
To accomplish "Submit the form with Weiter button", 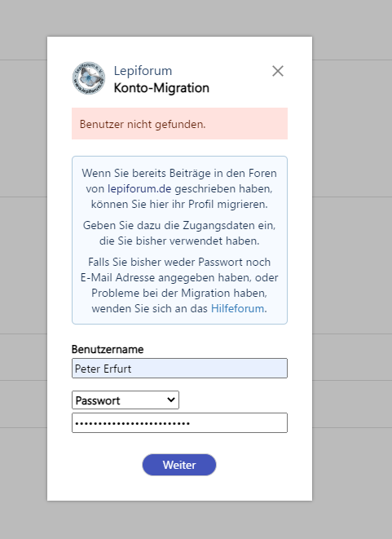I will tap(179, 465).
